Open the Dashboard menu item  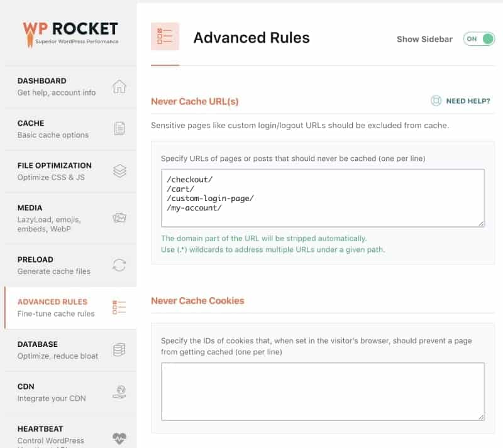tap(57, 87)
